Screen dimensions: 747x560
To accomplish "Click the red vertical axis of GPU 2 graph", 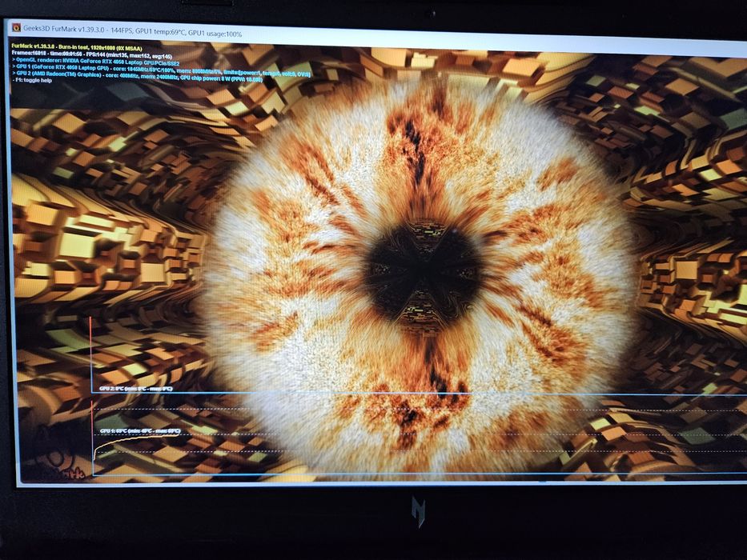I will click(x=90, y=354).
